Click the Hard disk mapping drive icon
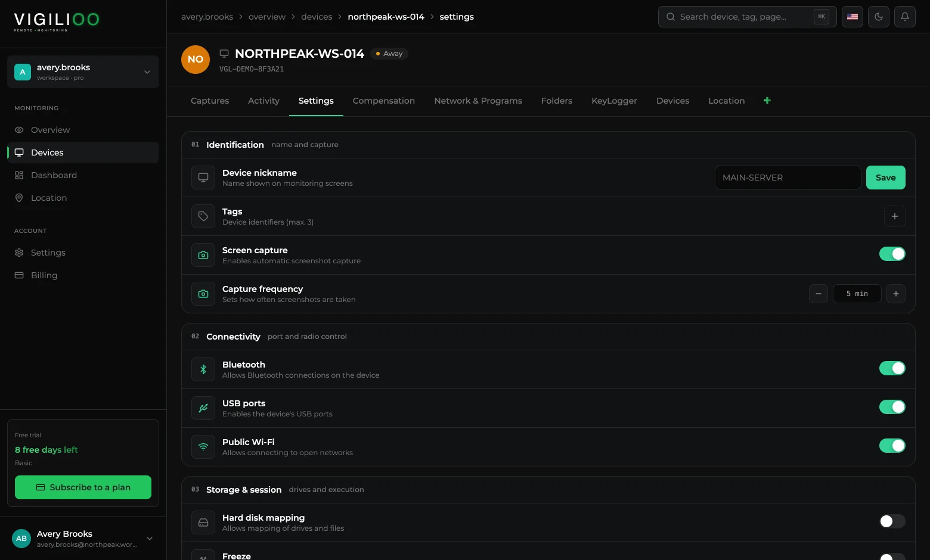Screen dimensions: 930x560 [203, 522]
